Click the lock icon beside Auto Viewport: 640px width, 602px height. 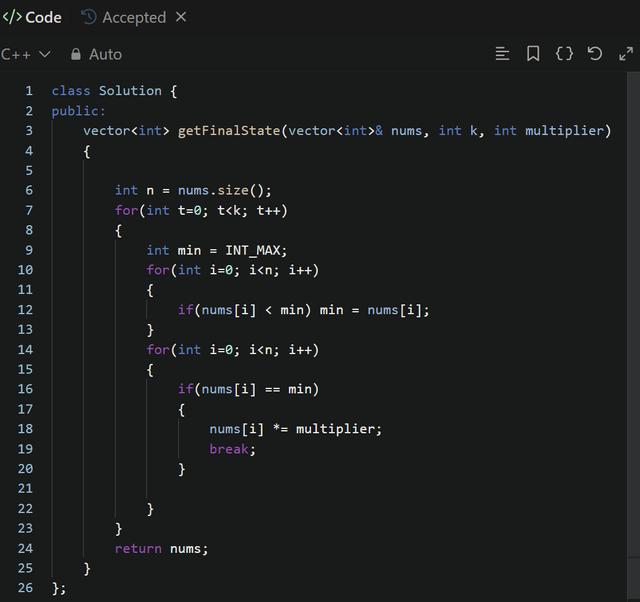coord(76,54)
